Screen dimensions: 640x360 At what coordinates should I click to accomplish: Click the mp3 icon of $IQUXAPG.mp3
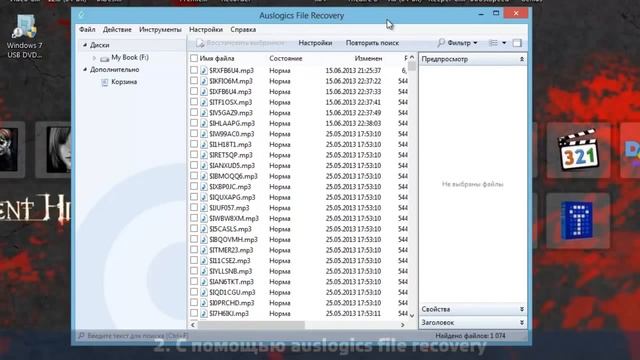(204, 197)
